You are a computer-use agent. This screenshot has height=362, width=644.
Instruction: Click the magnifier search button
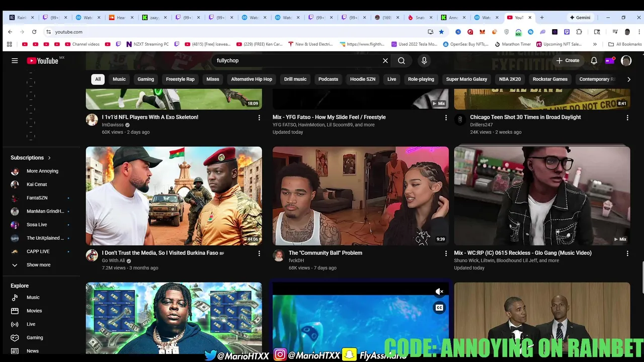(x=401, y=60)
